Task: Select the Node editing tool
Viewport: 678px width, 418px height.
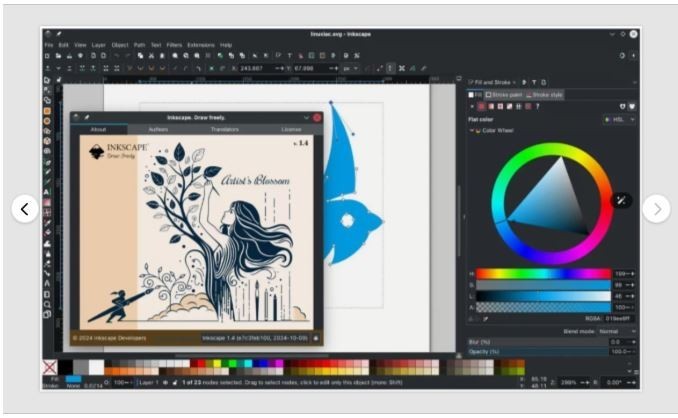Action: [47, 90]
